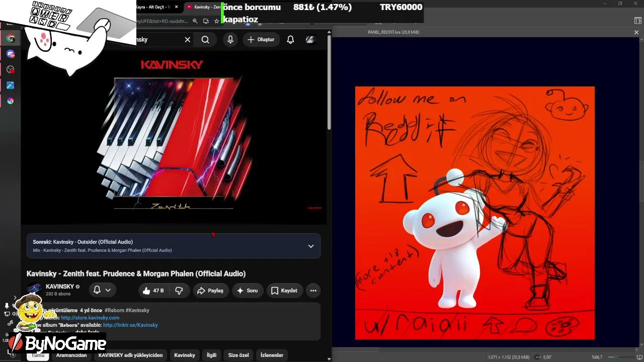Click the system tray microphone icon
Image resolution: width=644 pixels, height=362 pixels.
coord(7,305)
